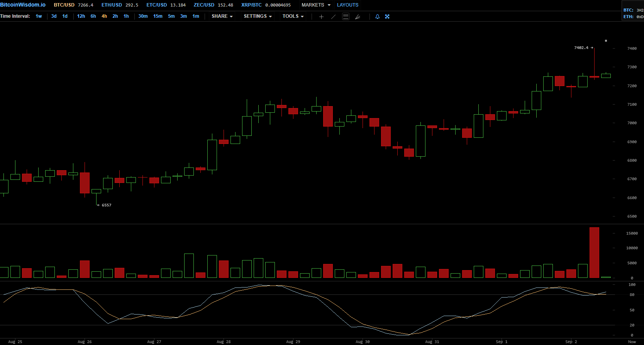Screen dimensions: 644x345
Task: Open the MARKETS menu
Action: pyautogui.click(x=316, y=5)
